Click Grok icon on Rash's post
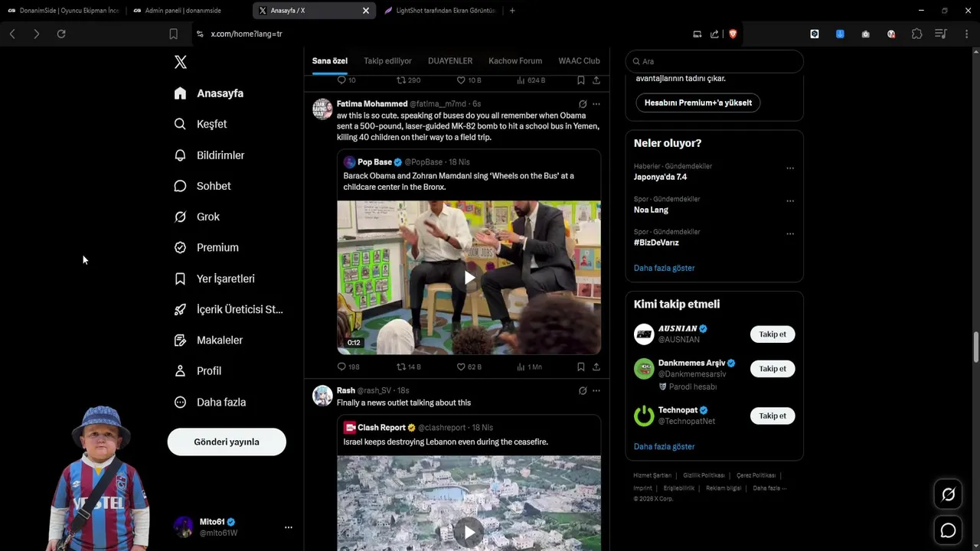The width and height of the screenshot is (980, 551). coord(583,390)
